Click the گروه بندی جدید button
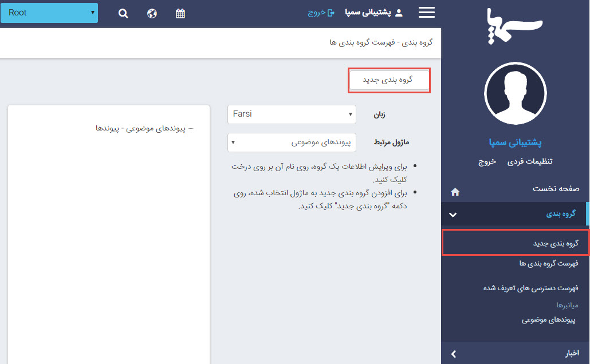Screen dimensions: 590x364 (389, 81)
